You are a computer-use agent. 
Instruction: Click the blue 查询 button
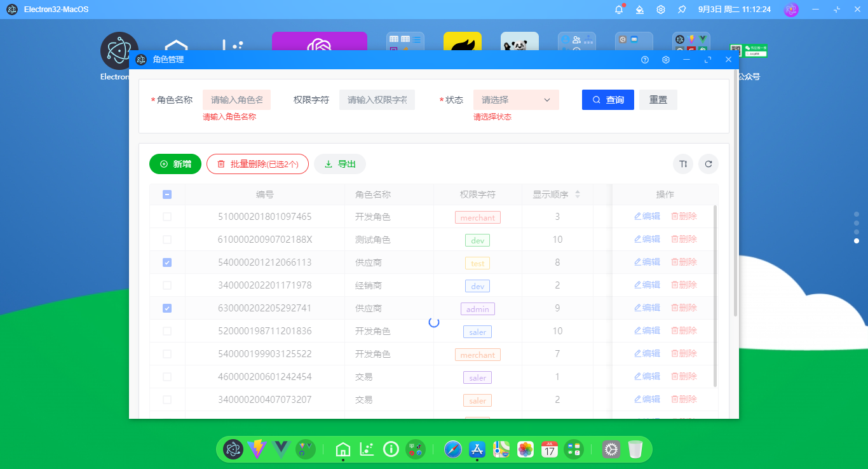607,100
